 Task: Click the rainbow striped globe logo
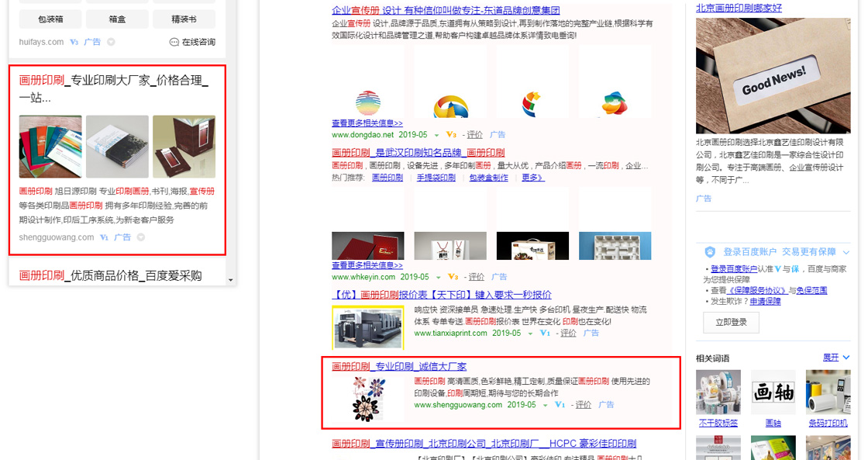368,103
